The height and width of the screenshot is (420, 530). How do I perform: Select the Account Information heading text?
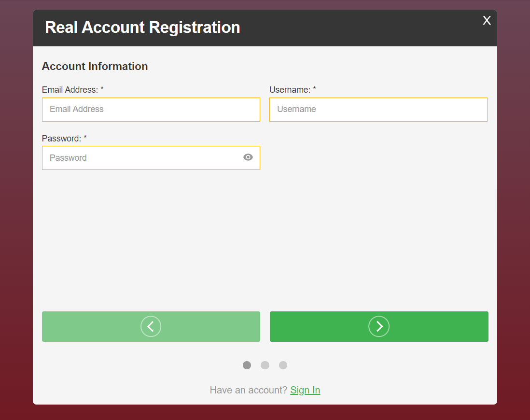(x=95, y=66)
